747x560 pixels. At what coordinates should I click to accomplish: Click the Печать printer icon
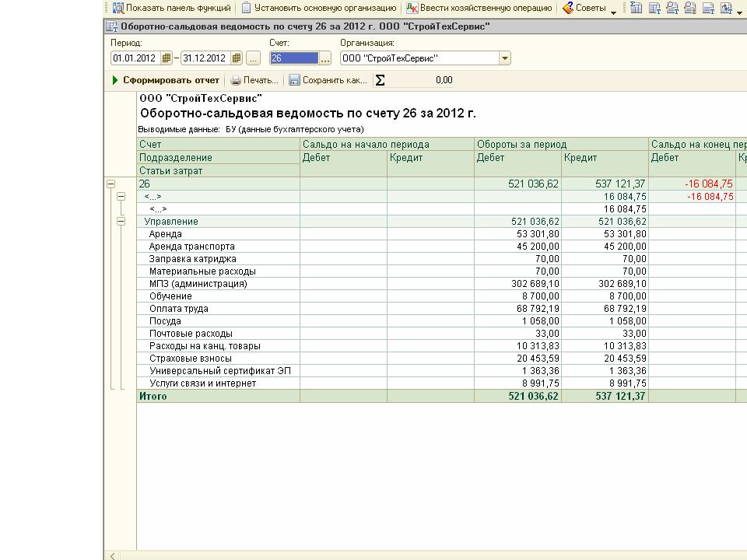point(235,80)
